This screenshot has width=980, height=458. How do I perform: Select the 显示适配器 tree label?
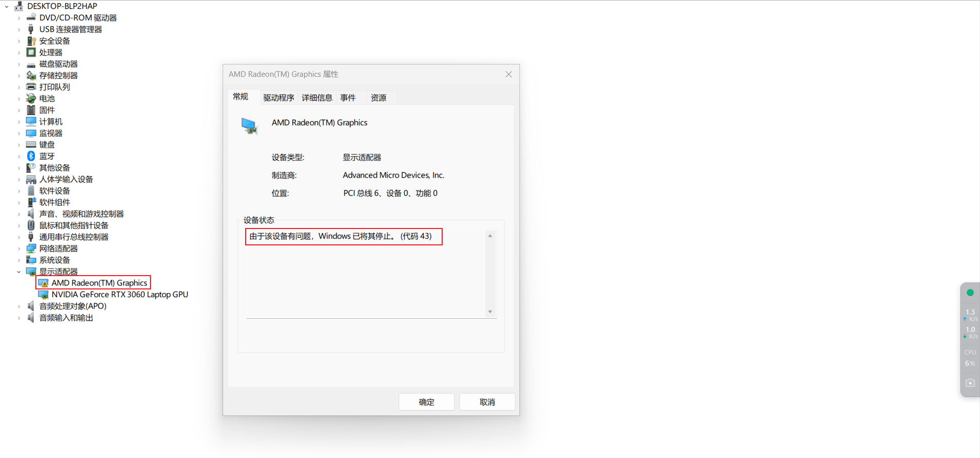pyautogui.click(x=58, y=272)
